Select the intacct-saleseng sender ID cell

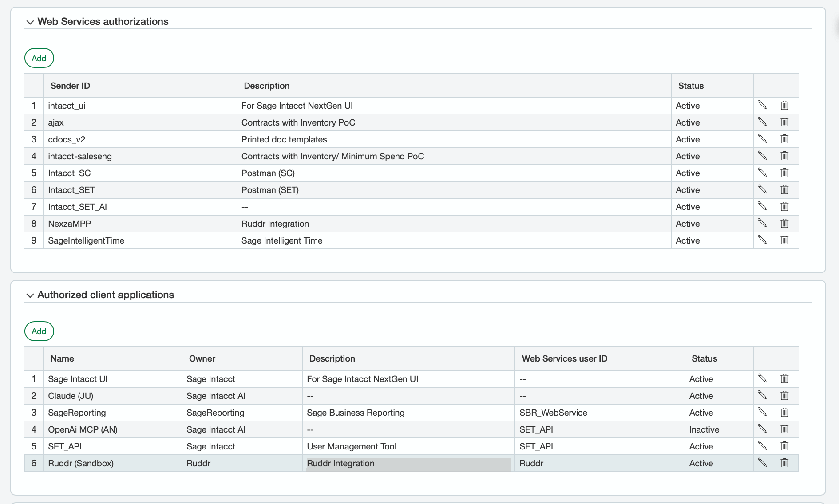point(140,156)
